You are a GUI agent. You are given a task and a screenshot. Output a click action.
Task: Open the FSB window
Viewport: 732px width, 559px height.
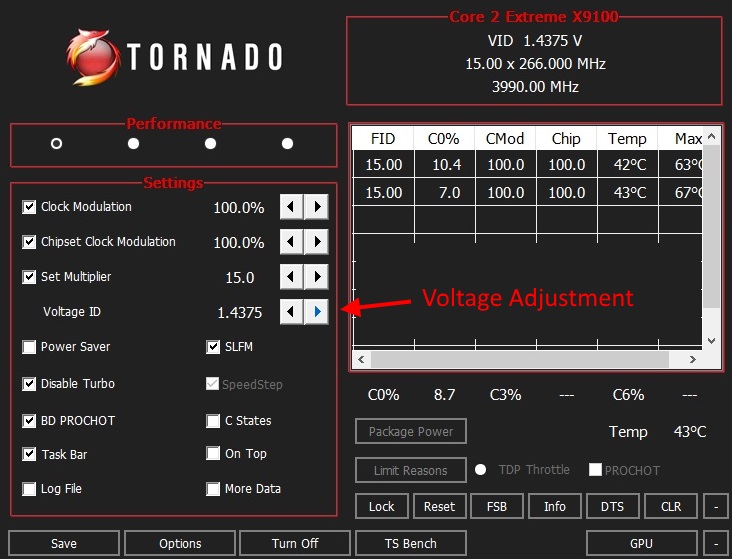(497, 506)
